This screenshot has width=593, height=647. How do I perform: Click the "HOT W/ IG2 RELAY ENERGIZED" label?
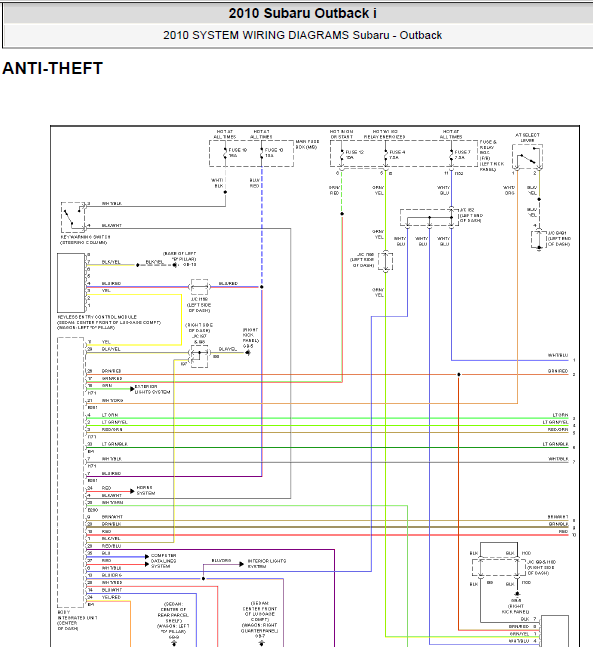tap(384, 134)
